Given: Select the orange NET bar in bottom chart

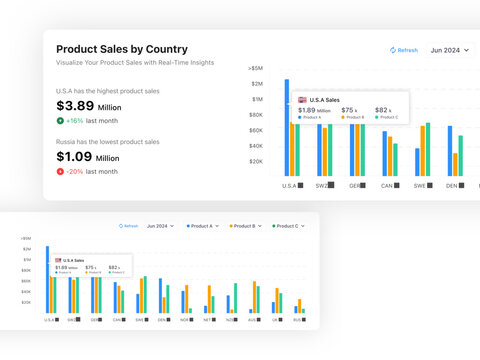Looking at the screenshot, I should [x=209, y=299].
